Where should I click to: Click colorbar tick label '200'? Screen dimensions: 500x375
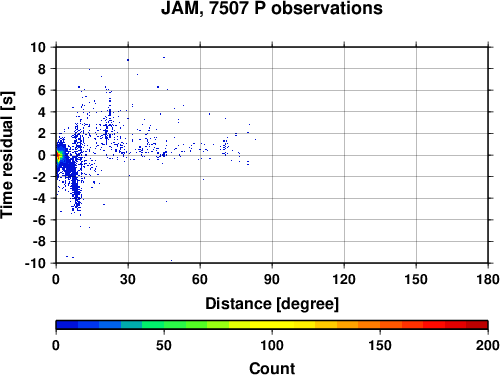pos(488,345)
